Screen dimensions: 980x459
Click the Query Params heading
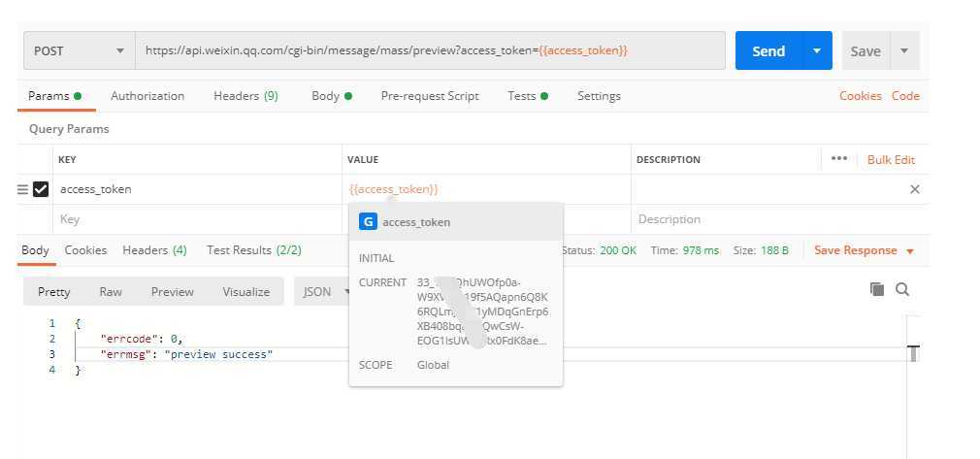point(69,129)
